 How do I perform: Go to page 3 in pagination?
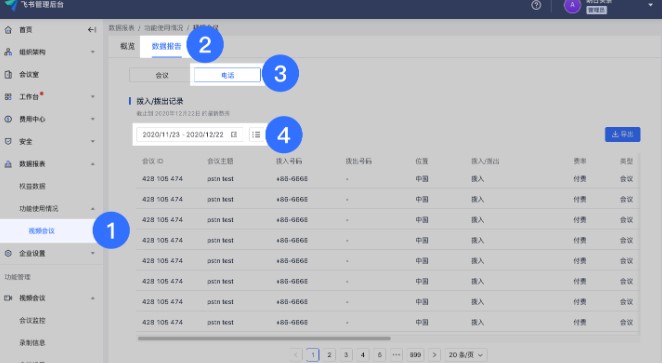tap(346, 355)
